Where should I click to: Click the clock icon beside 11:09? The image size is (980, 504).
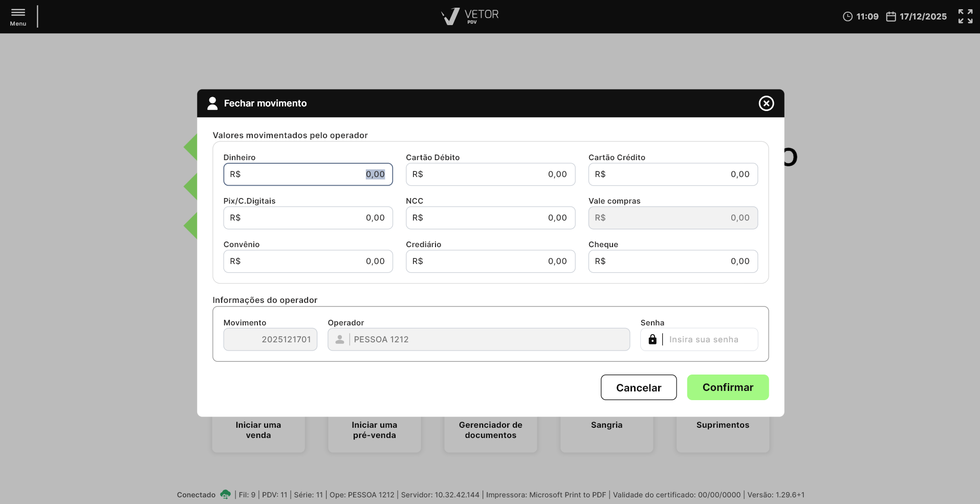847,16
